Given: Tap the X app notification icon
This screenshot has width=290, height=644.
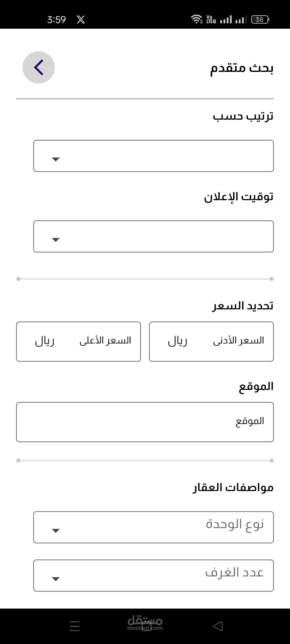Looking at the screenshot, I should click(x=81, y=20).
